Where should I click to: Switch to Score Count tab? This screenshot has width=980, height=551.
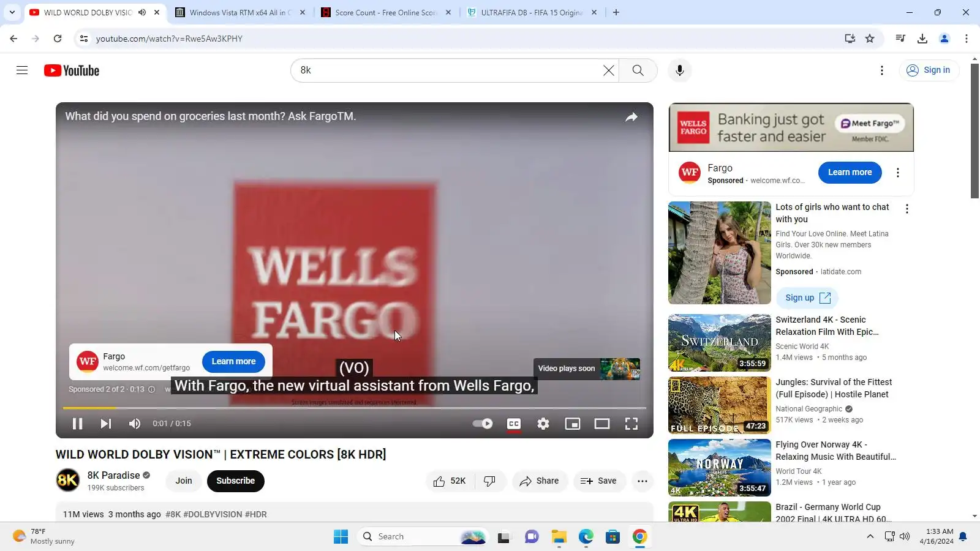click(x=386, y=12)
